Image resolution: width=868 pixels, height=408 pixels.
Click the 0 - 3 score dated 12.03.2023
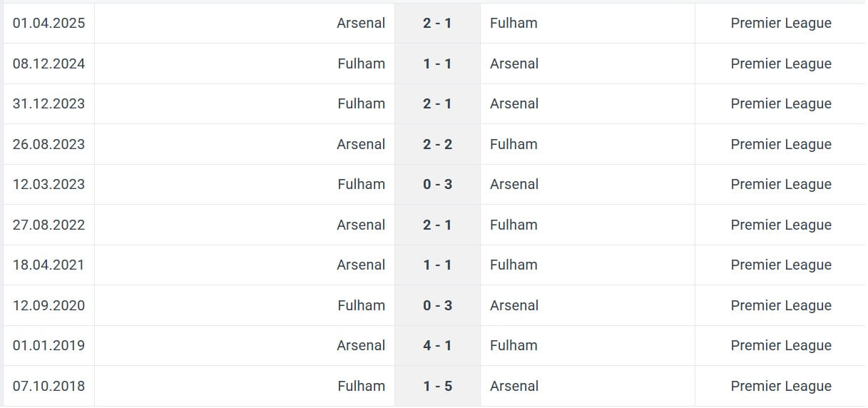(437, 184)
